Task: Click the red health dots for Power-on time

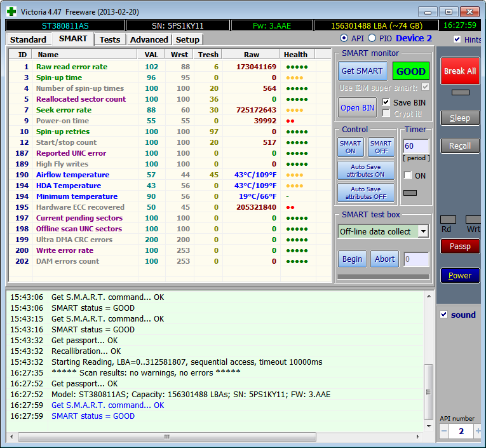Action: [290, 121]
